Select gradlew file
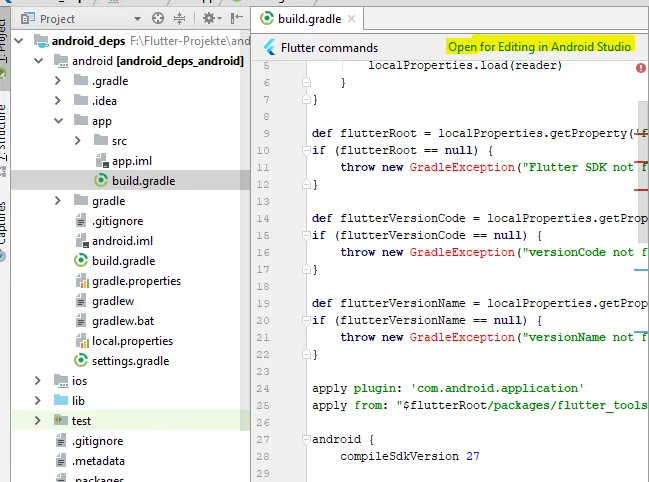 click(113, 301)
